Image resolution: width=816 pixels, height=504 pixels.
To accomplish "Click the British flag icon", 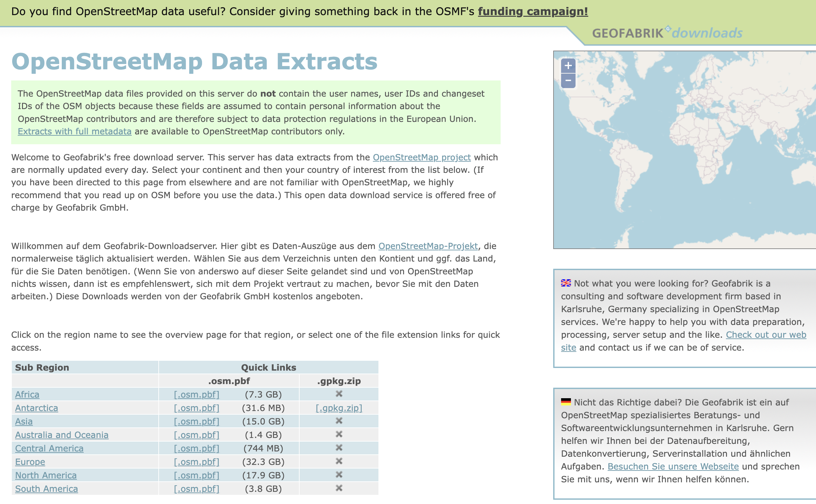I will pos(566,283).
